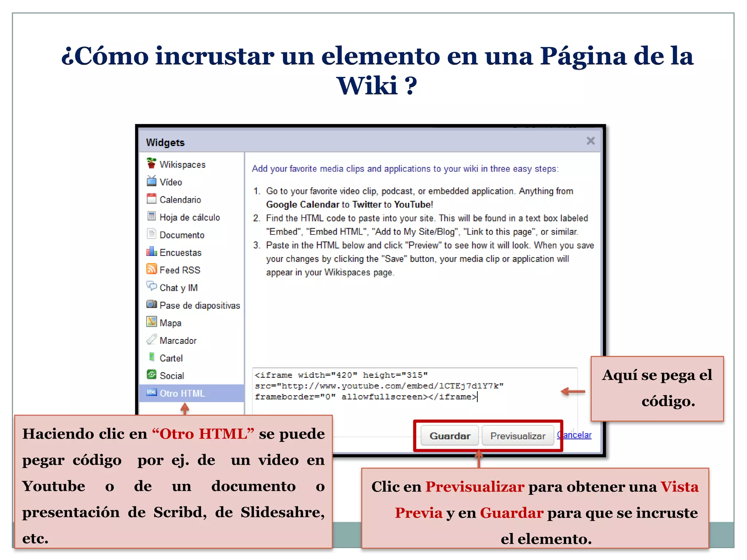Click the Vídeo TV icon
Viewport: 747px width, 560px height.
151,181
